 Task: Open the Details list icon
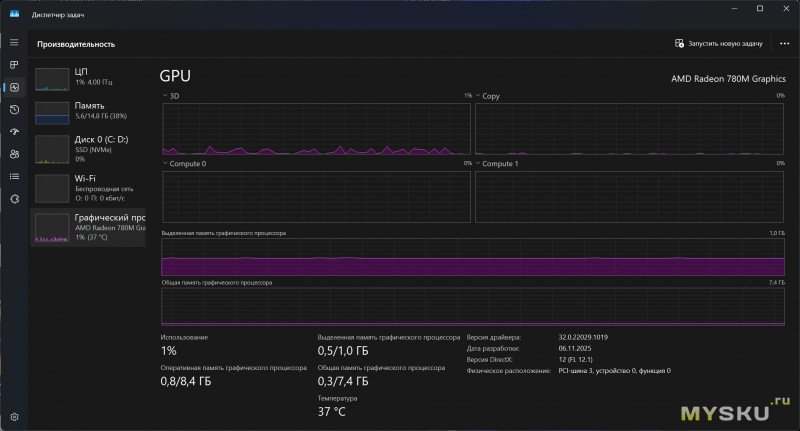click(x=14, y=176)
